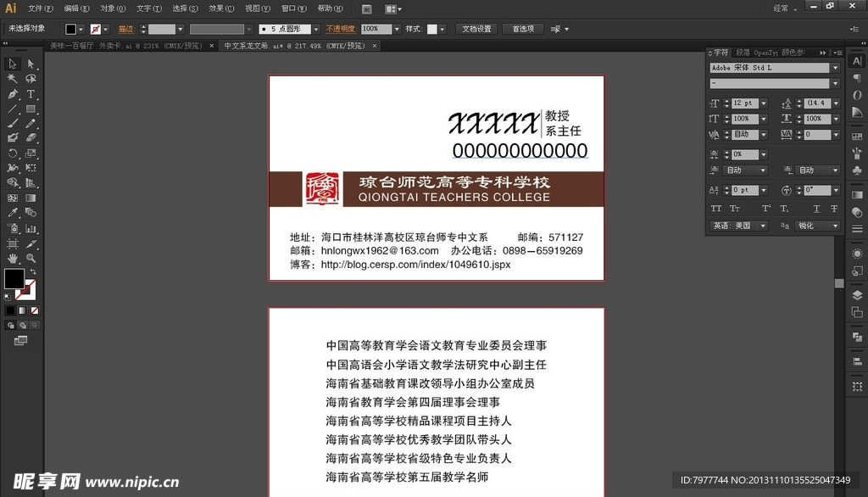868x497 pixels.
Task: Choose the Blob Brush tool
Action: pyautogui.click(x=12, y=138)
